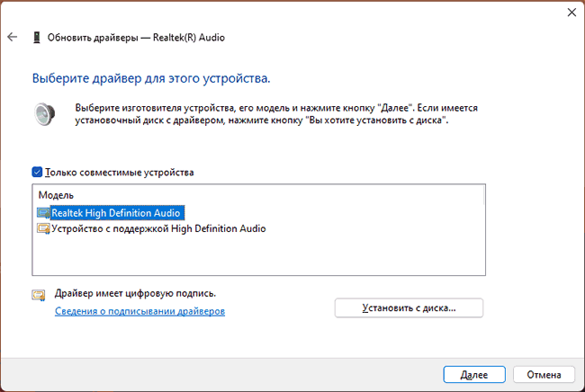The width and height of the screenshot is (585, 392).
Task: Click the Установить с диска button
Action: (x=409, y=307)
